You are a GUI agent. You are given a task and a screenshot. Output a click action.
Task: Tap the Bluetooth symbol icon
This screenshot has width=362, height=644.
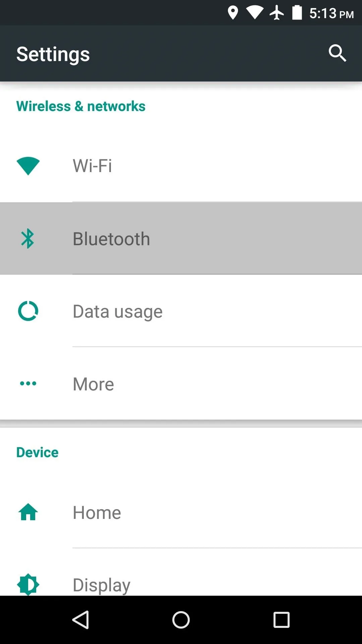[x=28, y=238]
